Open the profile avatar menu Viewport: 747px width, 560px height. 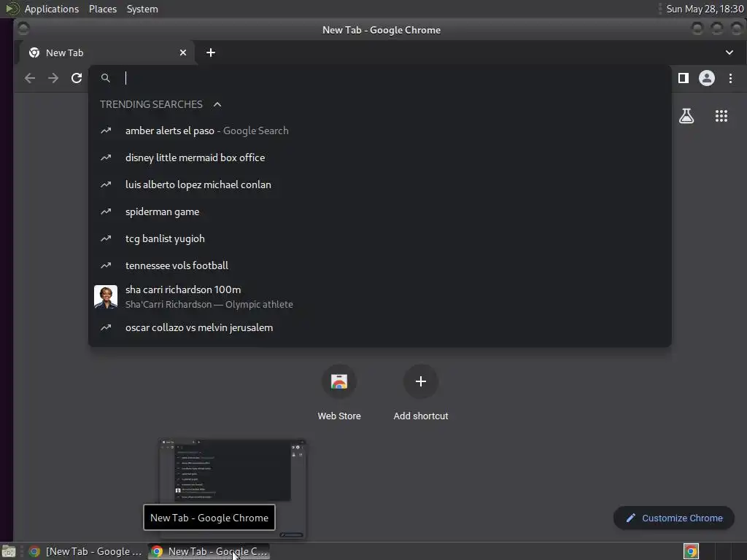706,78
